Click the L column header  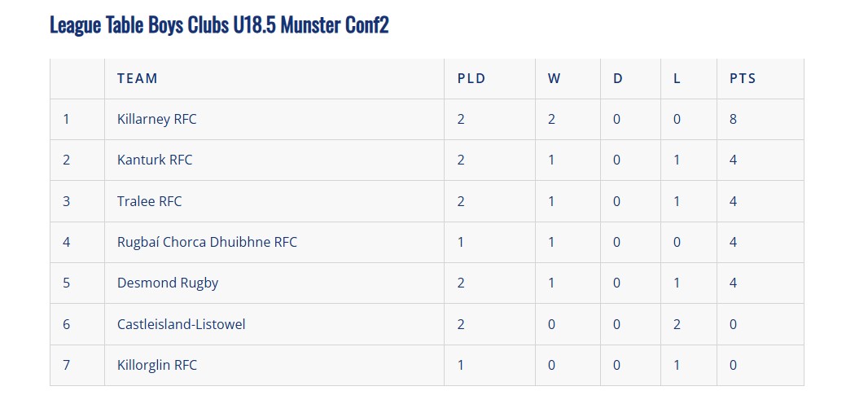tap(677, 79)
